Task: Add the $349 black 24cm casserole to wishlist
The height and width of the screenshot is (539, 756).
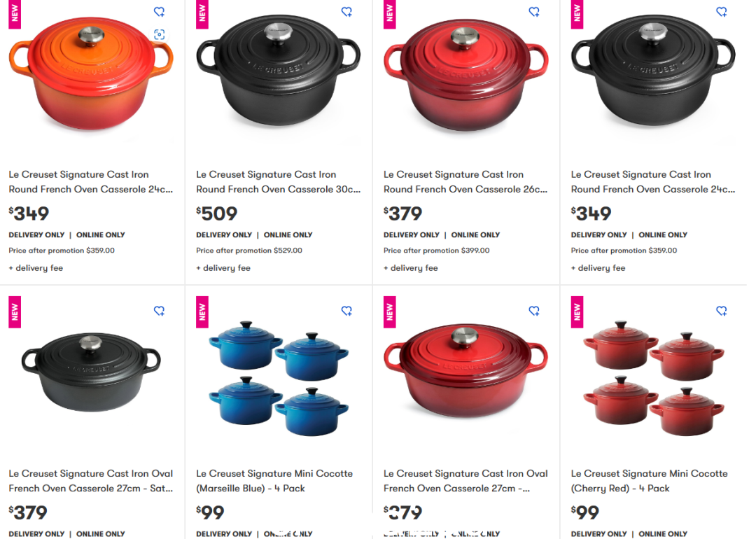Action: pos(722,12)
